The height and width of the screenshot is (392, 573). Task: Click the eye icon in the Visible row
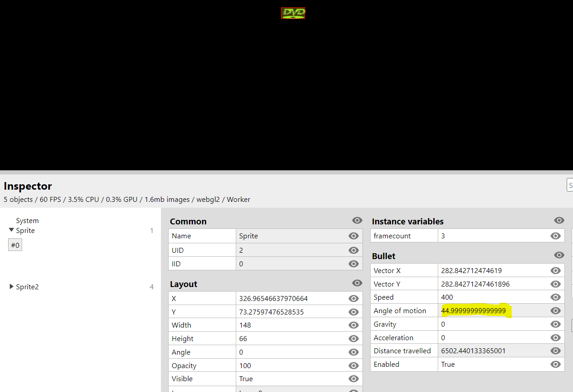pos(353,378)
